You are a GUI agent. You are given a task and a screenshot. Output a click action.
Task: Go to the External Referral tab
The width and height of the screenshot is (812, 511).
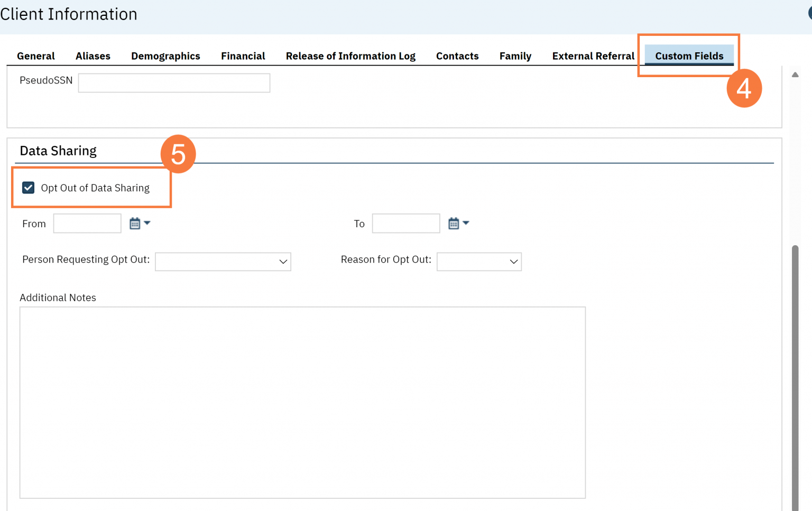coord(593,55)
